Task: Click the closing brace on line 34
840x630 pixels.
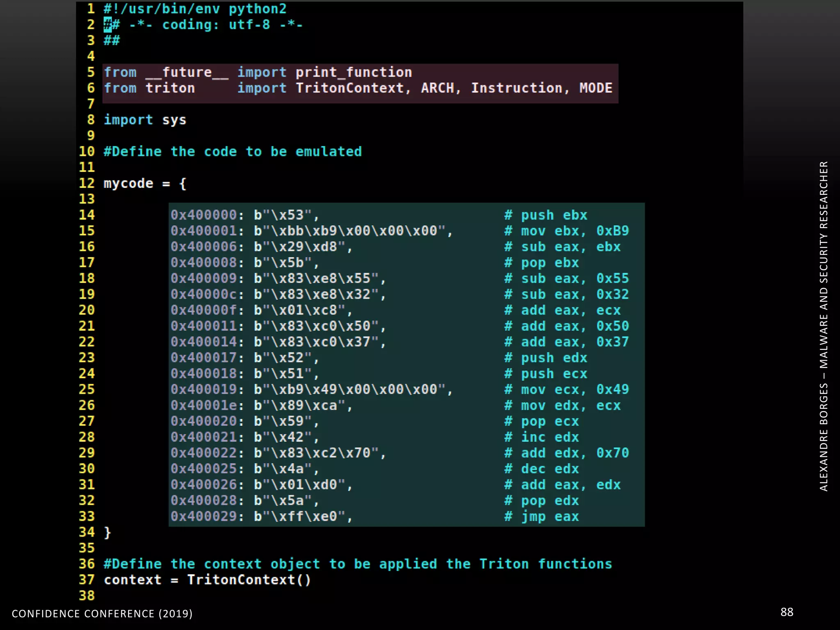Action: point(107,532)
